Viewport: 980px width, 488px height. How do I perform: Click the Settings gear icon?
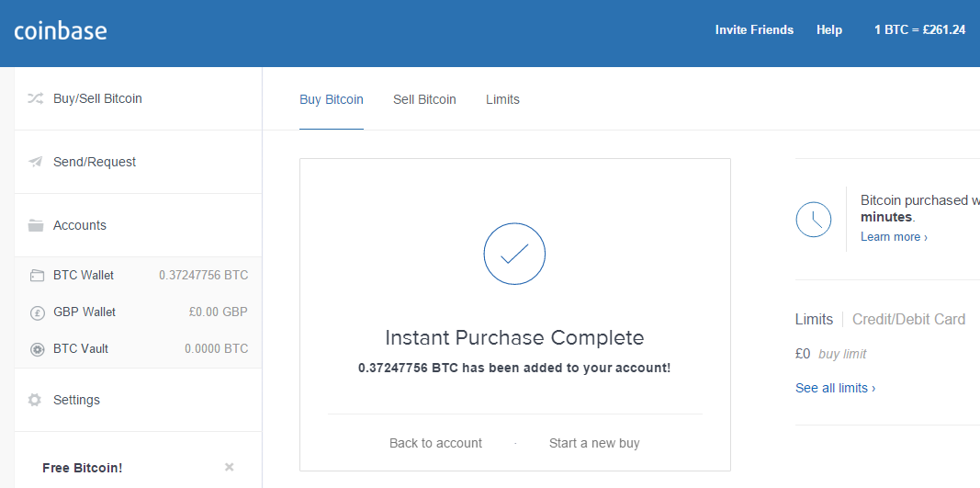point(35,400)
